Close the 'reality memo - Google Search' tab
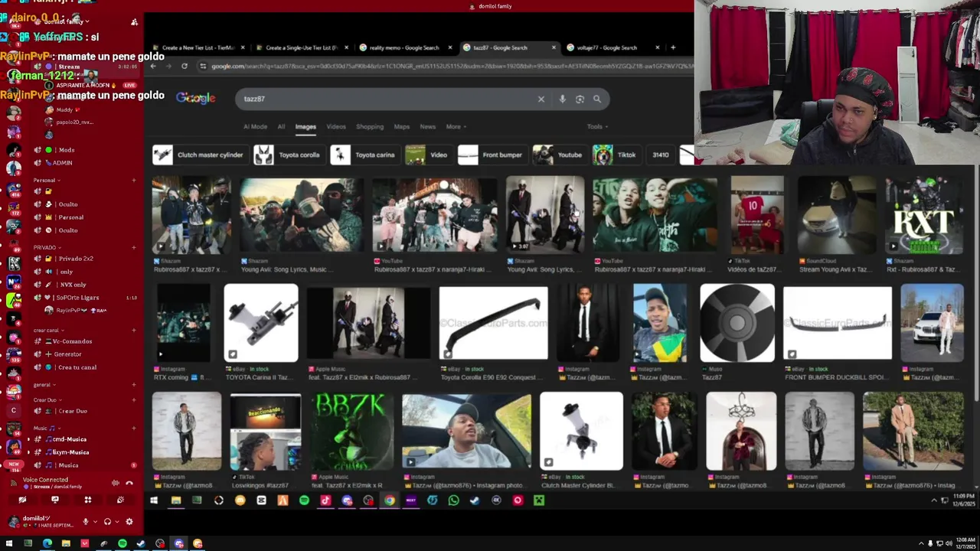Viewport: 980px width, 551px height. 449,47
